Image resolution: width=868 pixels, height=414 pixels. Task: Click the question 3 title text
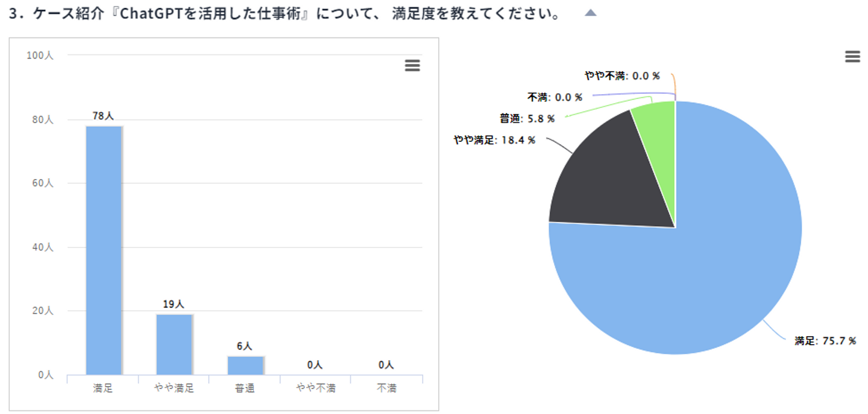pyautogui.click(x=285, y=14)
